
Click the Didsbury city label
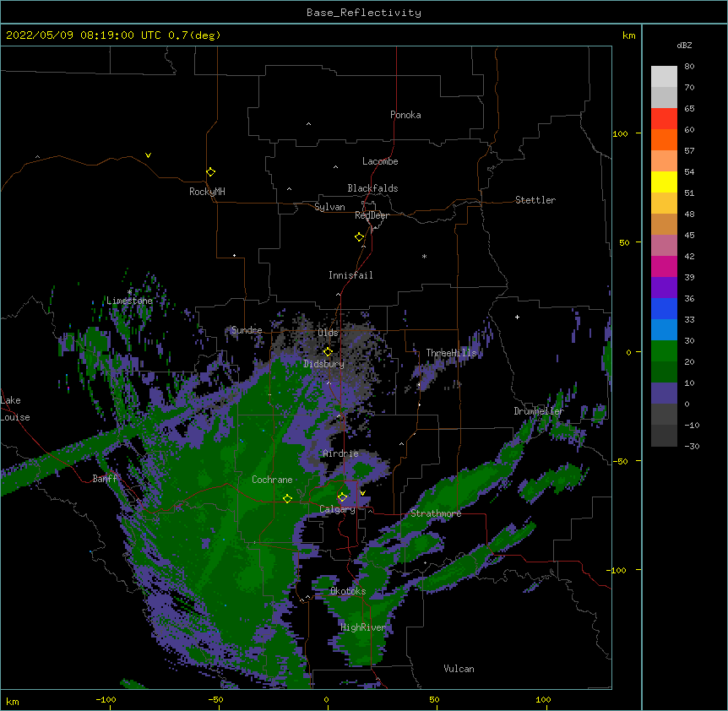[x=323, y=364]
